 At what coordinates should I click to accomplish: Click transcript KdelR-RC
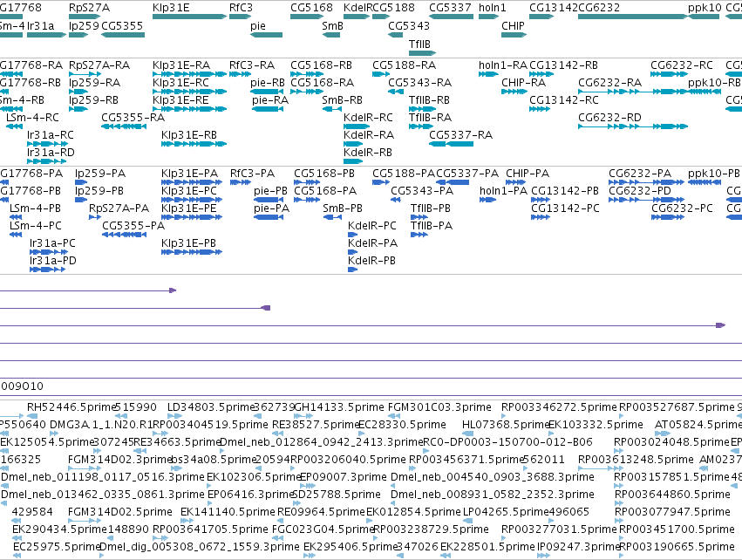point(357,126)
